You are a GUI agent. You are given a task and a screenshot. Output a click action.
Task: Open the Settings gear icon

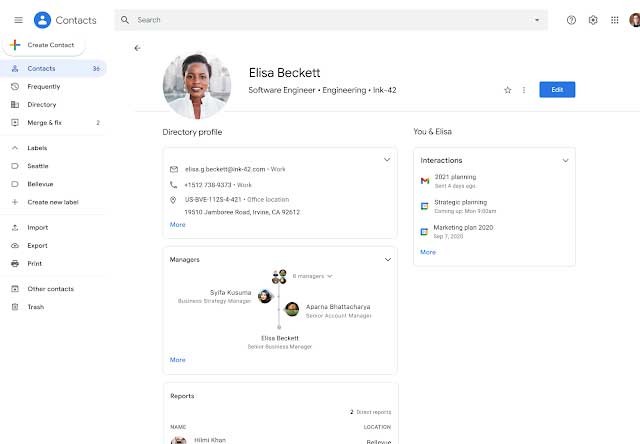point(593,20)
